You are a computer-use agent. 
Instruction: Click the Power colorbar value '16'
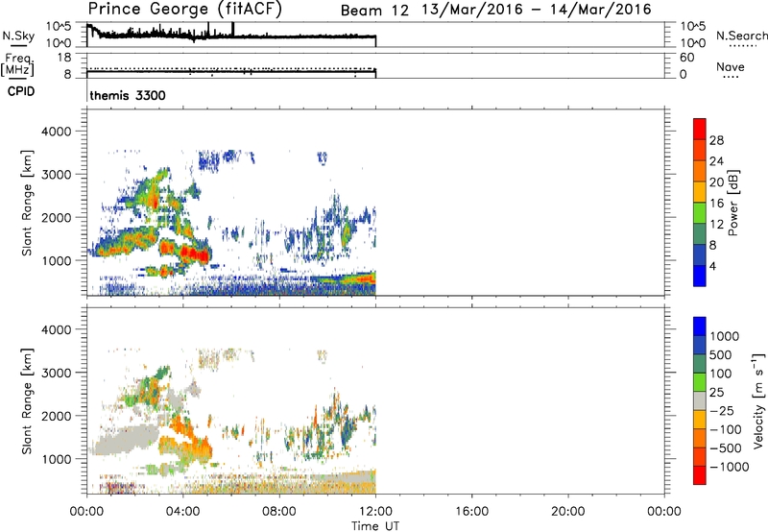coord(716,204)
